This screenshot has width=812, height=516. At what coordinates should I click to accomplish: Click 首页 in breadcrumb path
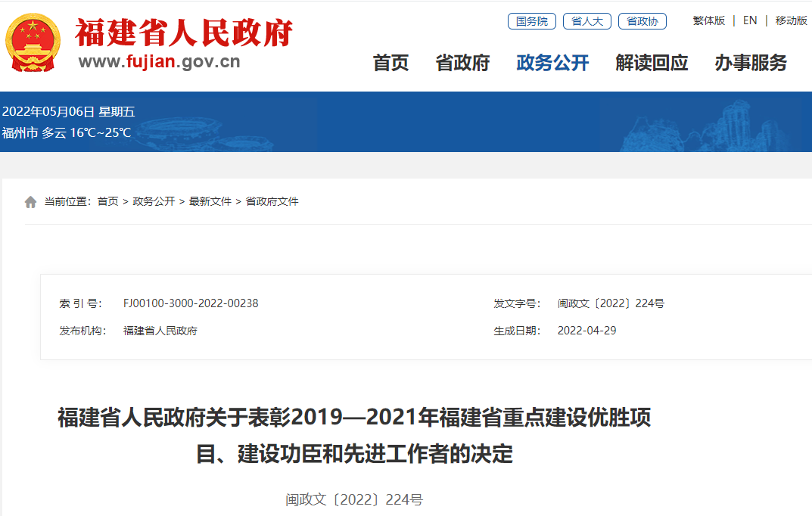click(x=107, y=201)
